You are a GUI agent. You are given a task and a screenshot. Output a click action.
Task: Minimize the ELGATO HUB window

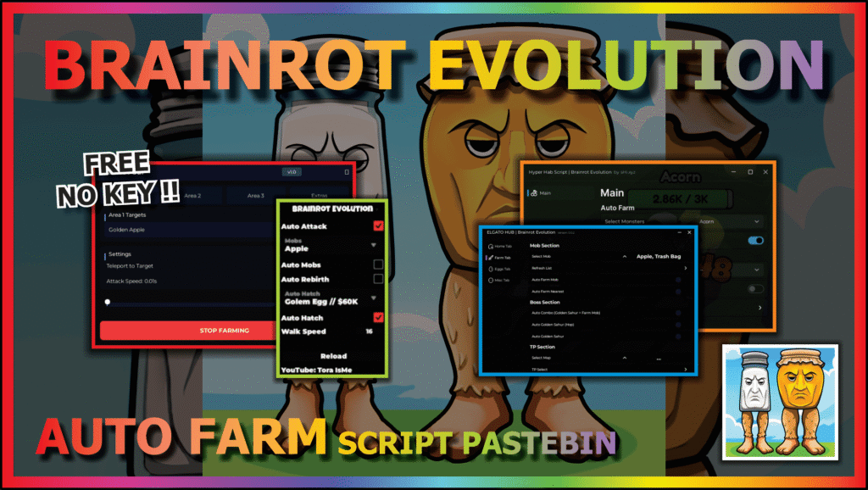pyautogui.click(x=679, y=232)
